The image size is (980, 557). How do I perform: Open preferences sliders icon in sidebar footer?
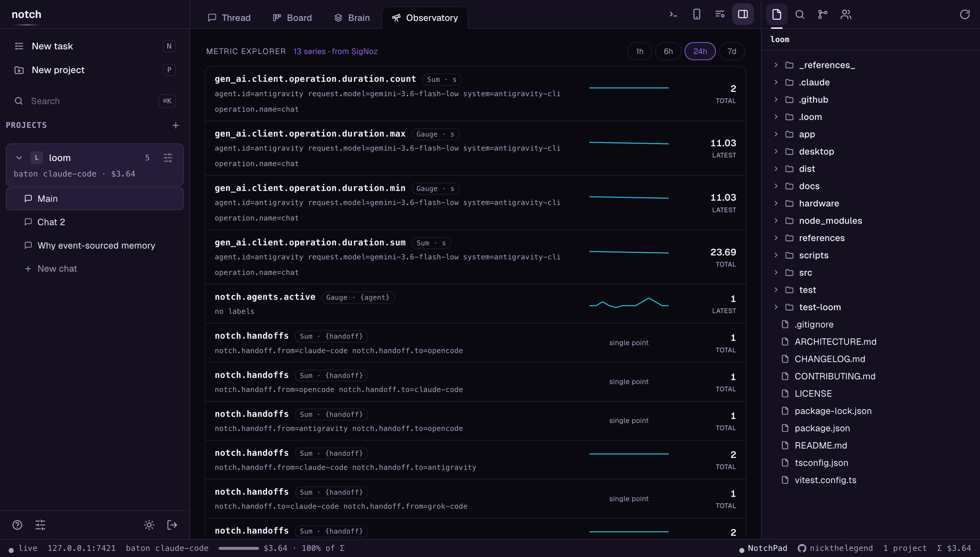pyautogui.click(x=40, y=525)
